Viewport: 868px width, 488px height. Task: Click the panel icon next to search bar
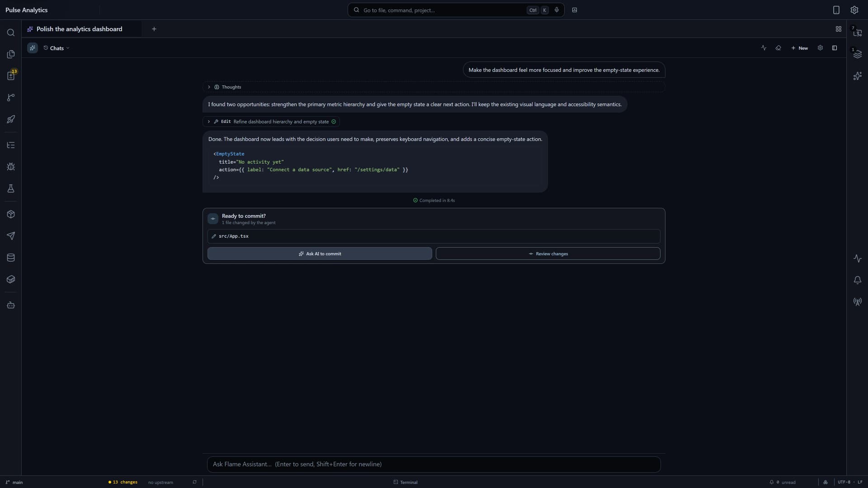tap(575, 10)
